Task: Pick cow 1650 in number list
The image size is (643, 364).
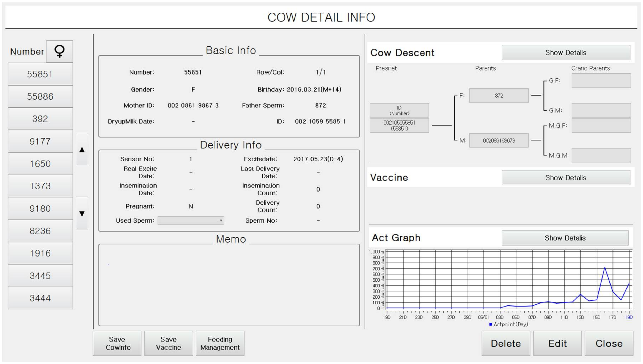Action: coord(40,164)
